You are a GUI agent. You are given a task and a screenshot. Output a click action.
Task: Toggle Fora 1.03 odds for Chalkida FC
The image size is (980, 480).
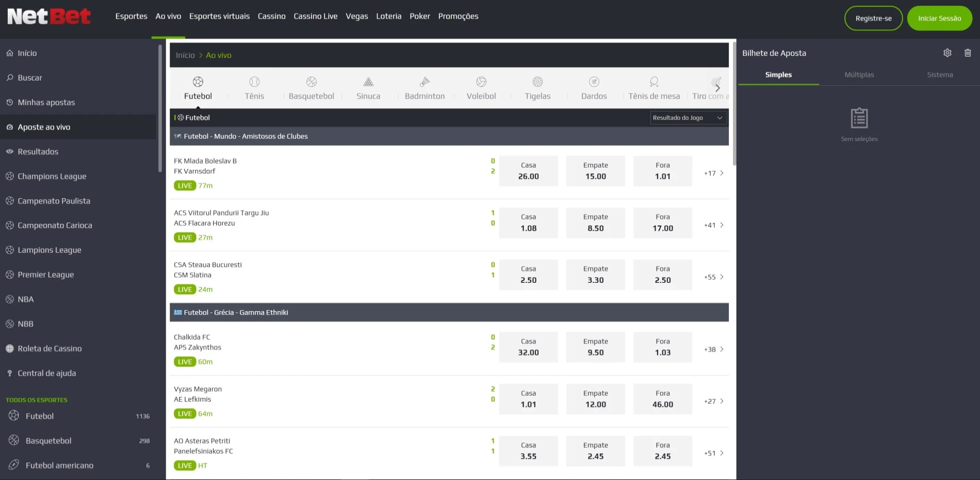coord(662,347)
